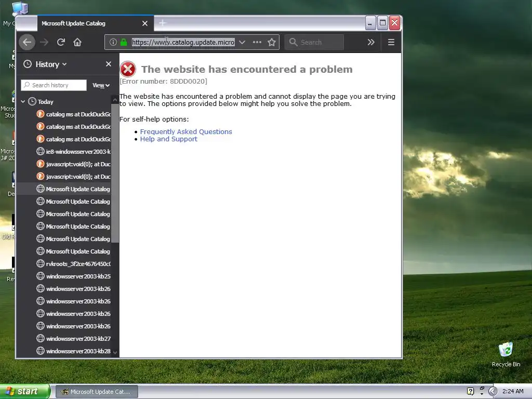
Task: Click Microsoft Update Cat... taskbar button
Action: [x=96, y=392]
